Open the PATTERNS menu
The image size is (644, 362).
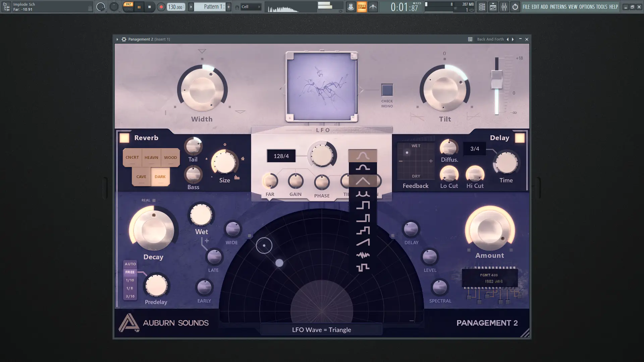point(558,7)
